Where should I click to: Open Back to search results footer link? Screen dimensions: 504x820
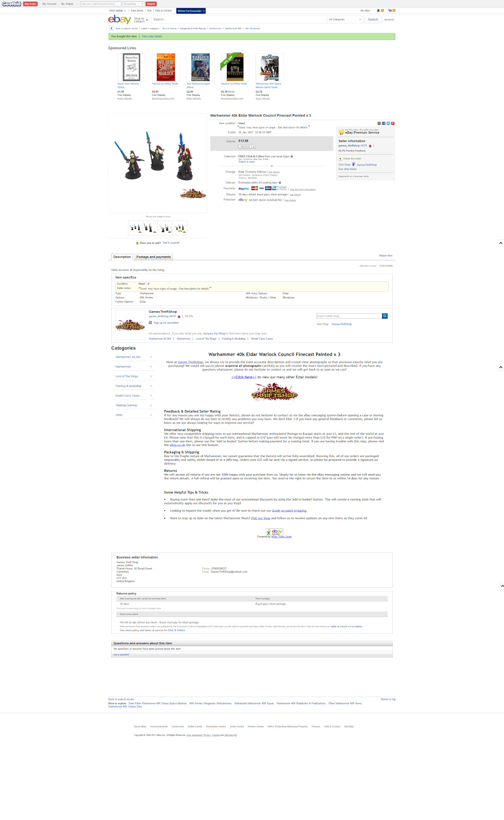point(121,699)
